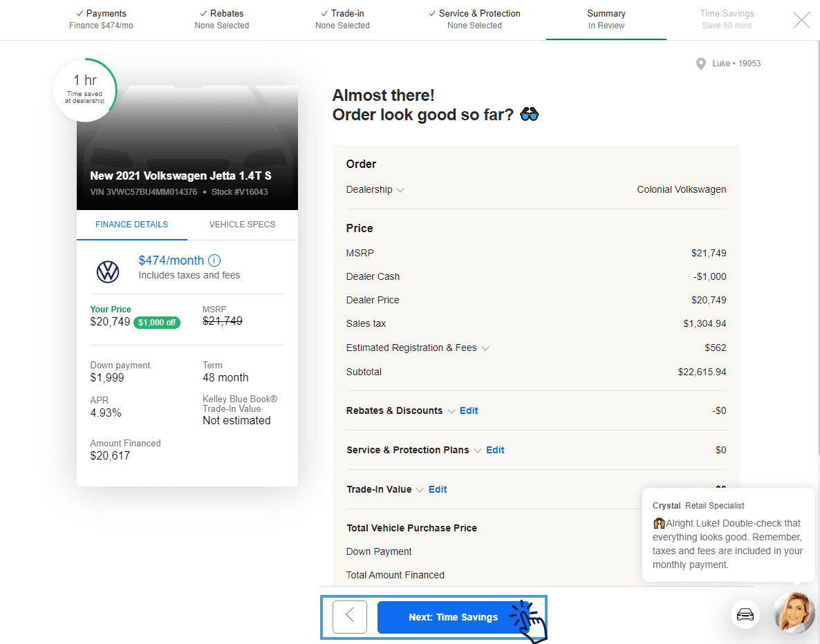Click the Estimated Registration fee $562 amount
The image size is (820, 644).
click(716, 348)
